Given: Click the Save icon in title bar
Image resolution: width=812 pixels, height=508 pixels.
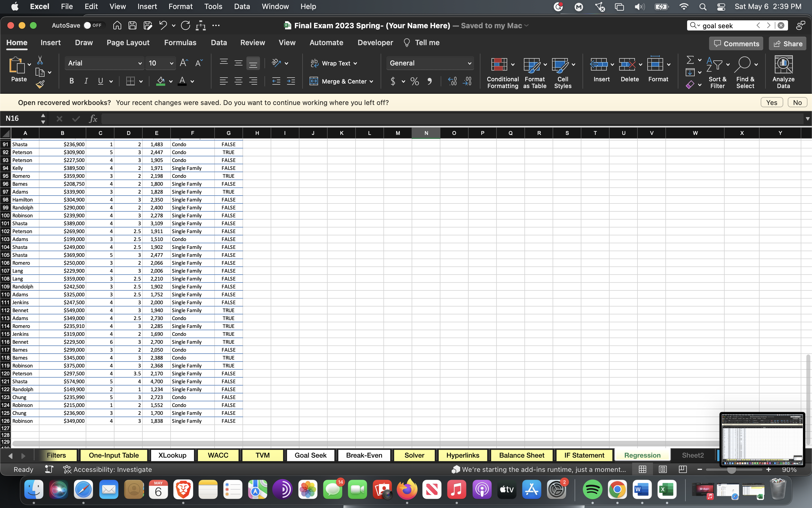Looking at the screenshot, I should click(132, 25).
